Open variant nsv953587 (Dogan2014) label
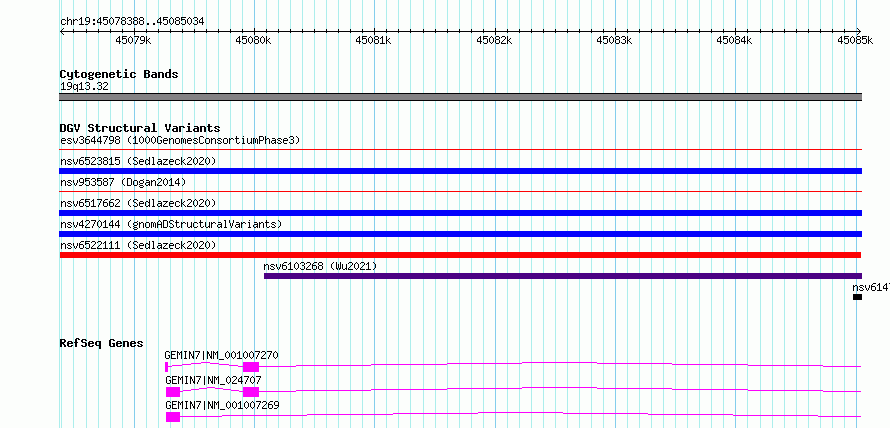This screenshot has height=428, width=890. click(123, 182)
